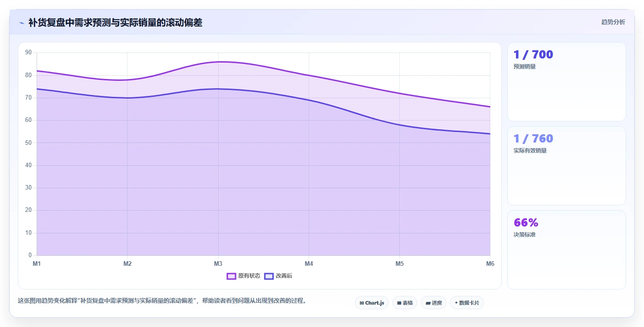Click the M1 axis label

click(x=37, y=264)
